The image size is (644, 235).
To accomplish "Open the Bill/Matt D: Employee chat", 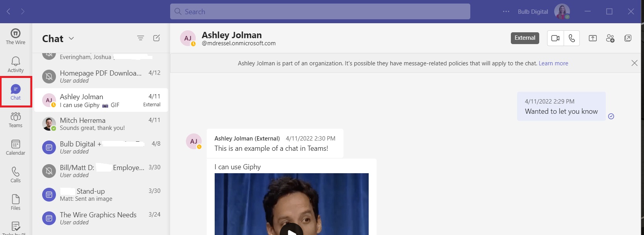I will (101, 171).
